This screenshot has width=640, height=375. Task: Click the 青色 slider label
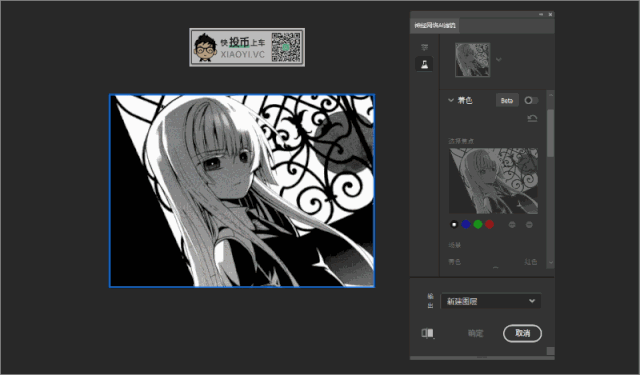tap(455, 262)
